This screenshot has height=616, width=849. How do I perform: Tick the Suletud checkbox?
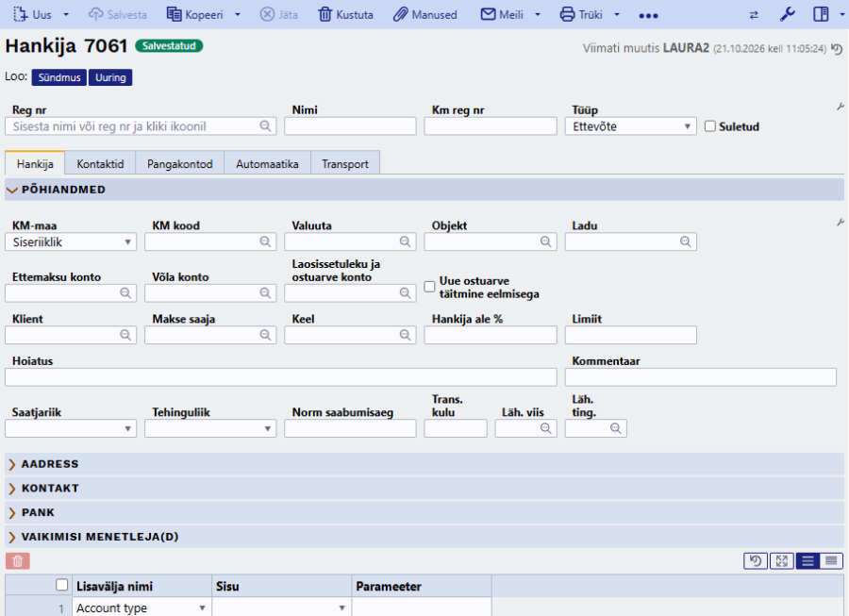[x=709, y=126]
